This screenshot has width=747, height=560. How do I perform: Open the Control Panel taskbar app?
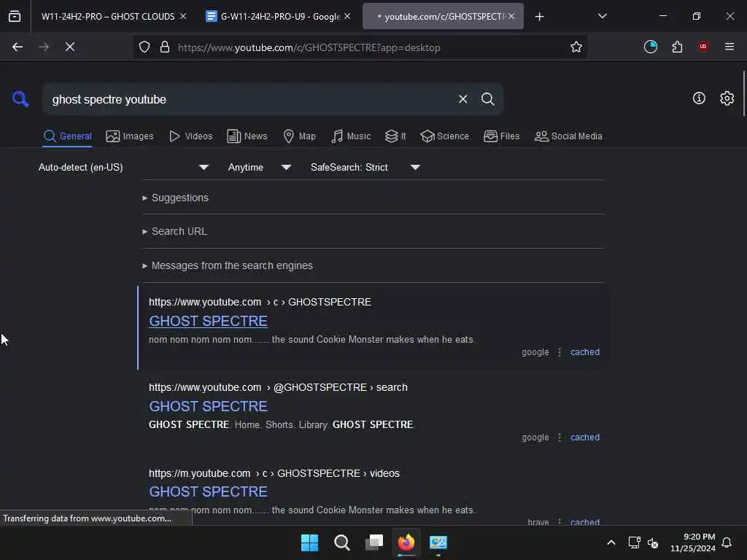pyautogui.click(x=438, y=542)
